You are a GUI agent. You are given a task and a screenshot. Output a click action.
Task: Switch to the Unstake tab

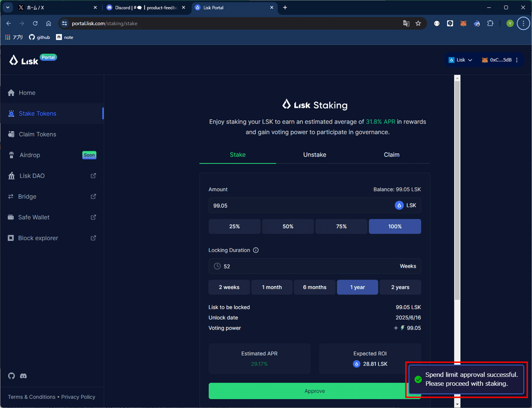pos(315,155)
